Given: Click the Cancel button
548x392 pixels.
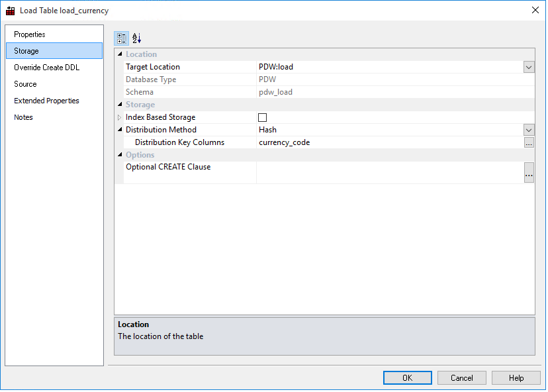Looking at the screenshot, I should pyautogui.click(x=462, y=377).
